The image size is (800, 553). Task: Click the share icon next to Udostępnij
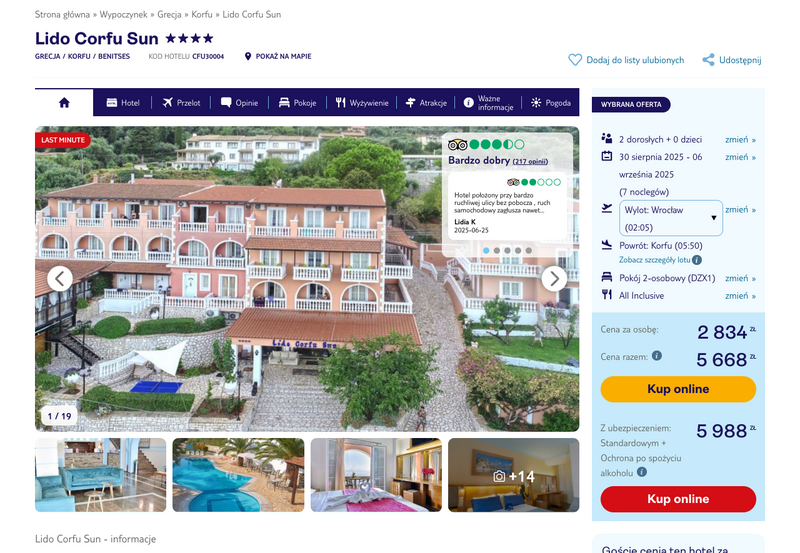pos(708,60)
